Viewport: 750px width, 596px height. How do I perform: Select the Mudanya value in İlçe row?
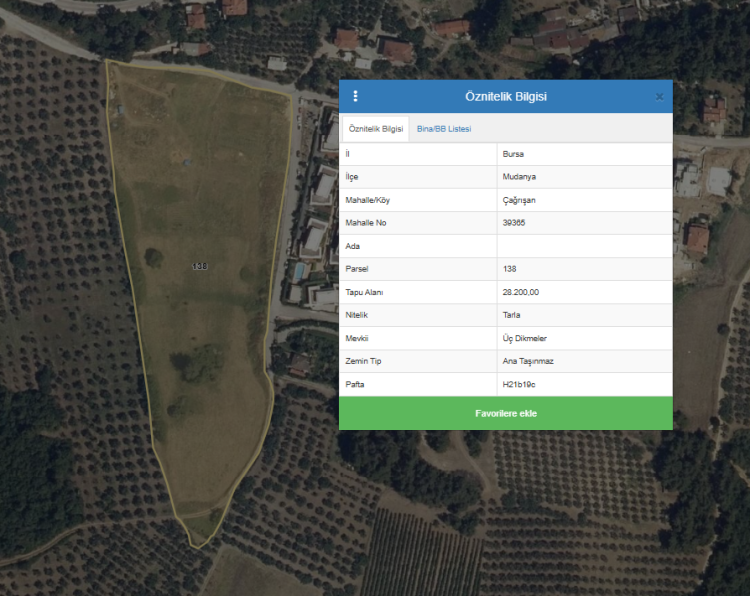tap(519, 177)
